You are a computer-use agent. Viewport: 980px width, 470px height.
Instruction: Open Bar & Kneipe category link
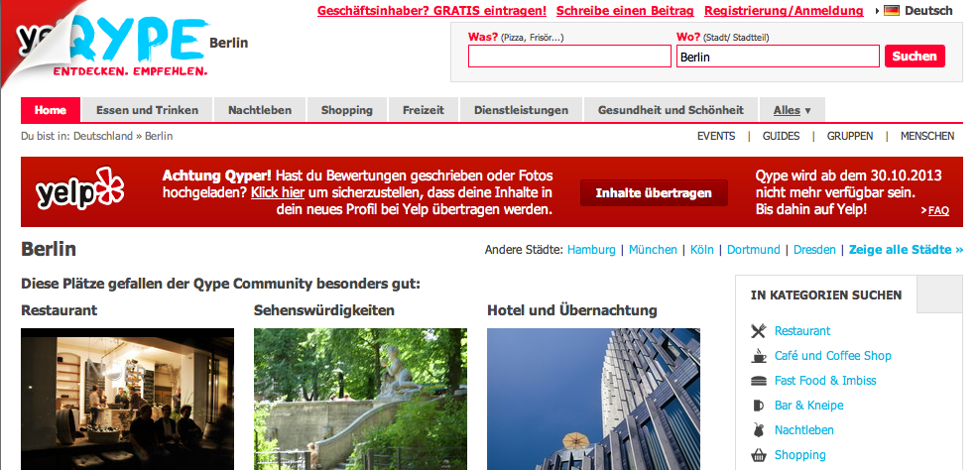point(809,406)
